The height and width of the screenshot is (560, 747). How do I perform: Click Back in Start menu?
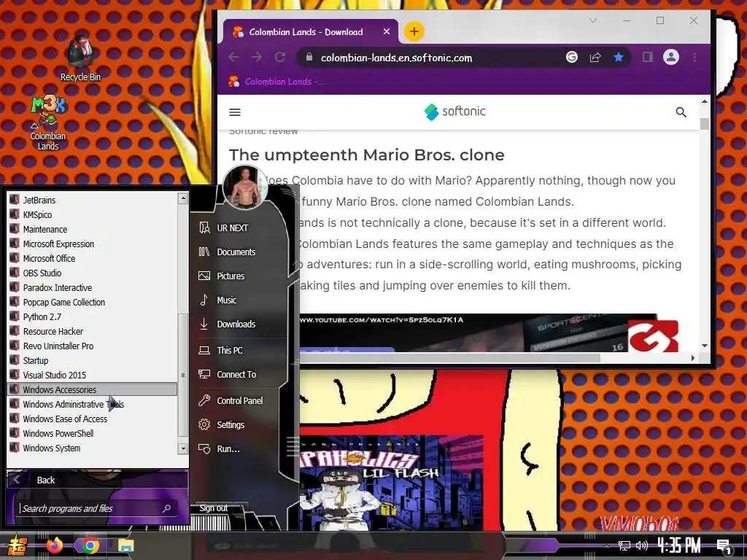point(98,480)
